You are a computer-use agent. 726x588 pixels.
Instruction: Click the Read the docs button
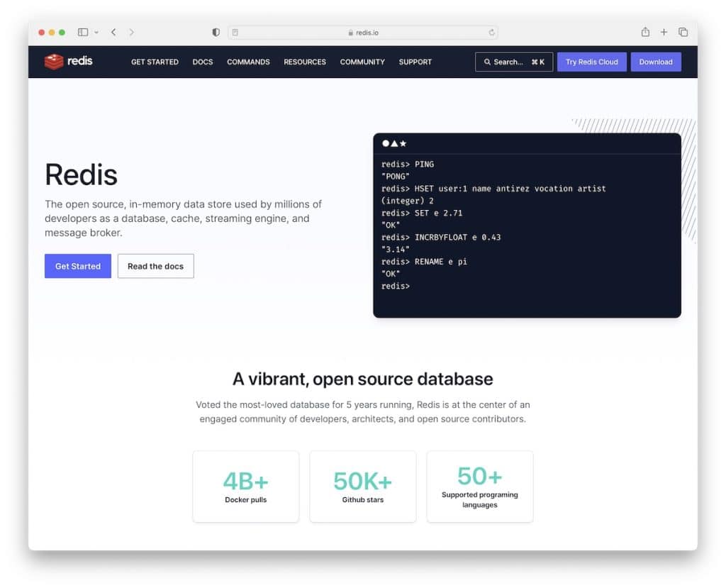coord(155,266)
